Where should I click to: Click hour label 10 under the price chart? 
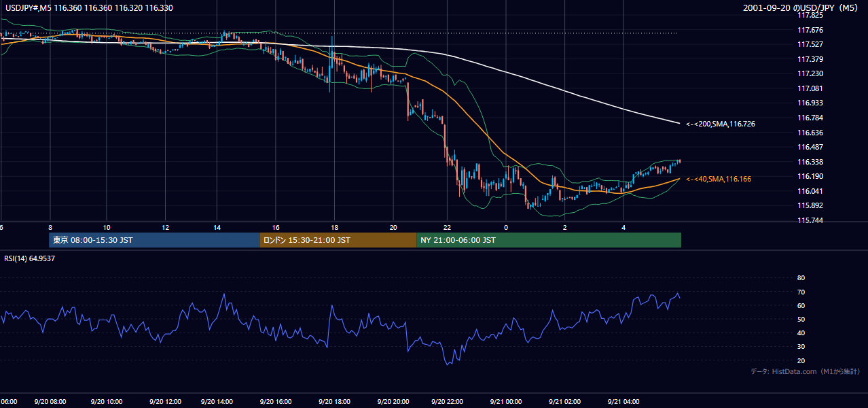tap(107, 227)
